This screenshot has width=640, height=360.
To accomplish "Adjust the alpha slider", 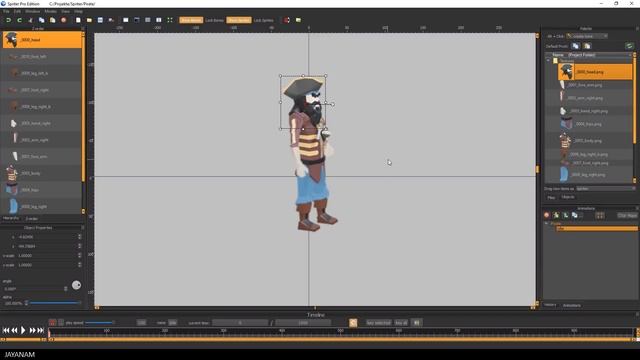I will [54, 303].
